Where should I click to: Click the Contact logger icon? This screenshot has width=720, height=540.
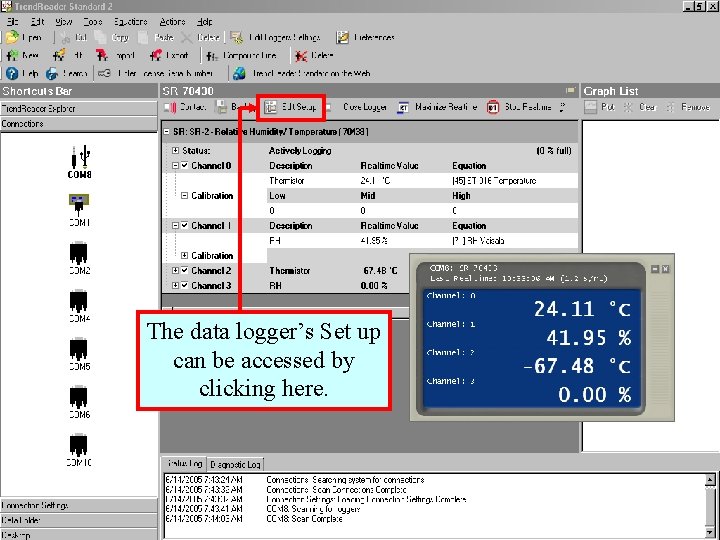coord(171,107)
